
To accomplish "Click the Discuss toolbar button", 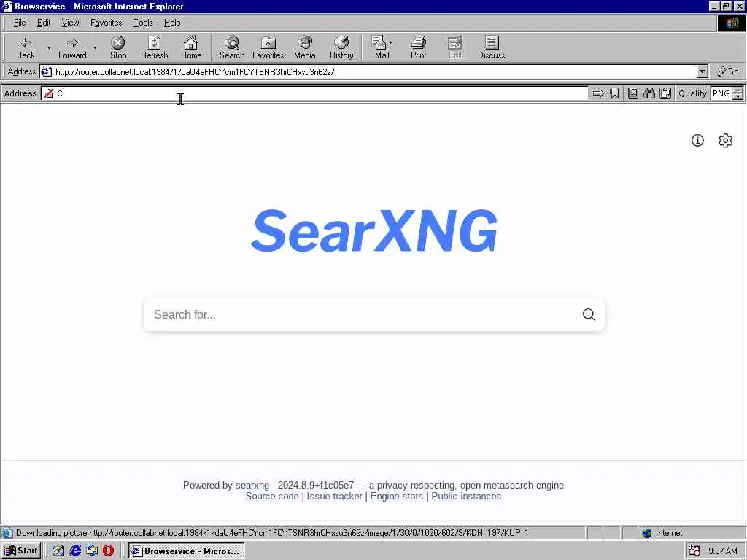I will click(x=491, y=47).
